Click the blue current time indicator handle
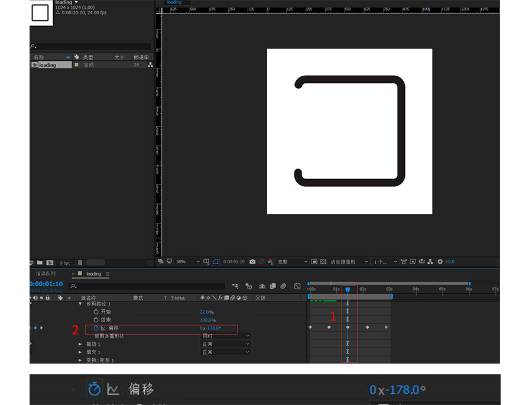 (x=348, y=289)
